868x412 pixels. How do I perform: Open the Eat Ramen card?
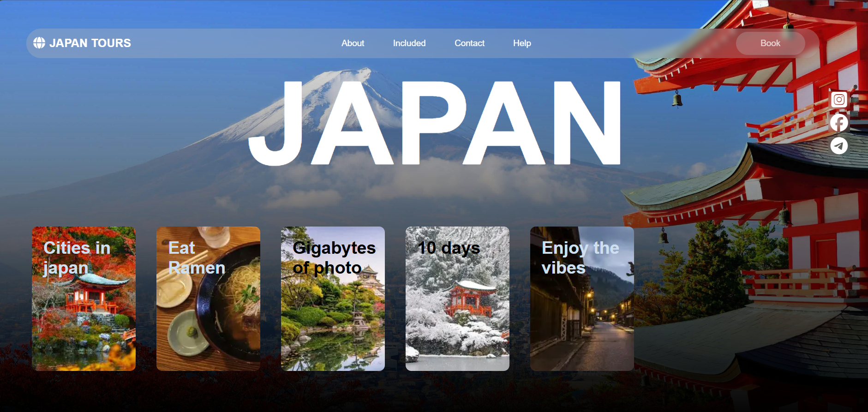pyautogui.click(x=208, y=299)
